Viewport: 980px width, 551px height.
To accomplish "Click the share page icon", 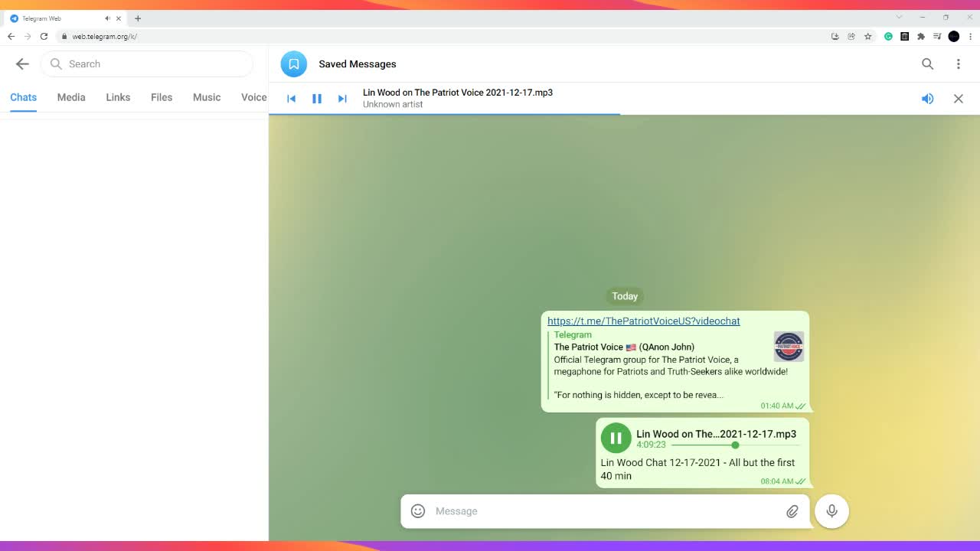I will click(851, 36).
